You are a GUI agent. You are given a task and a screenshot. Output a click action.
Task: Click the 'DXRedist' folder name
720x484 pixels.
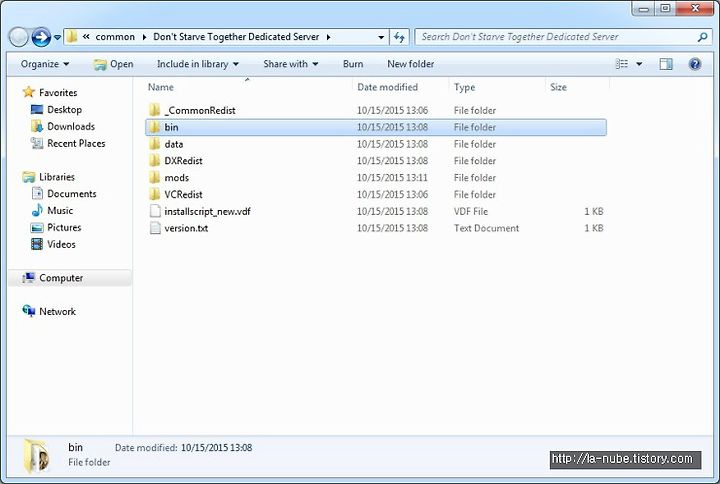183,161
